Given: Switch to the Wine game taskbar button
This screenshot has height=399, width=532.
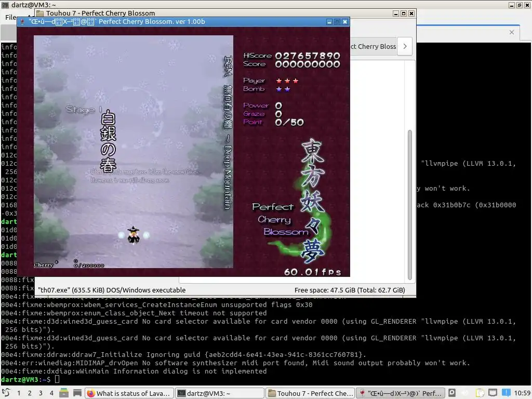Looking at the screenshot, I should tap(401, 393).
